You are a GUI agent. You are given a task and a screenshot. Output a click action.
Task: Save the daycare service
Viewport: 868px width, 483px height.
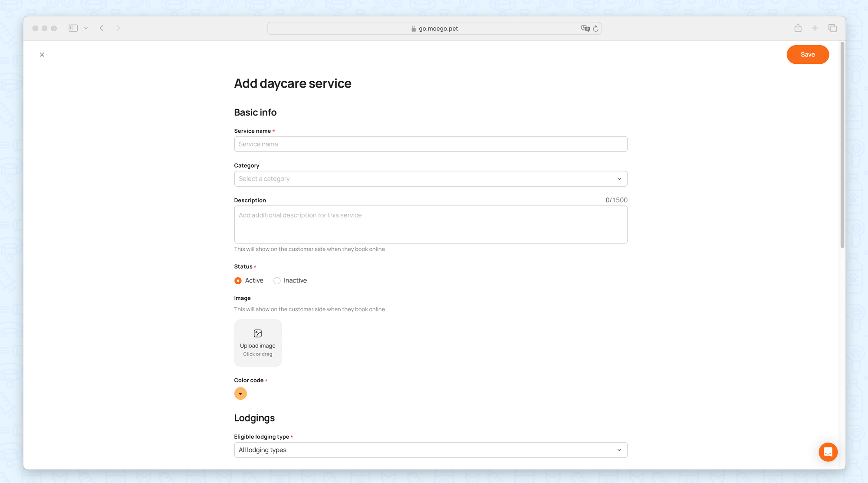coord(807,55)
